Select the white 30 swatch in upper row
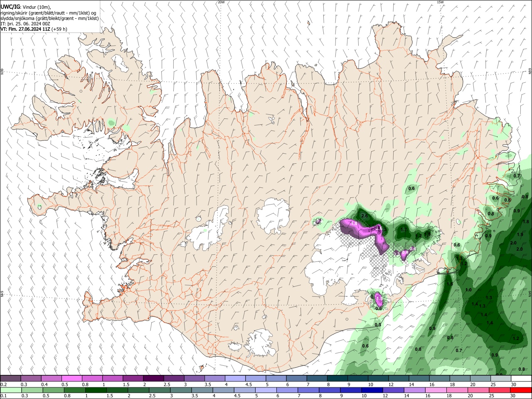The height and width of the screenshot is (399, 532). pyautogui.click(x=521, y=378)
